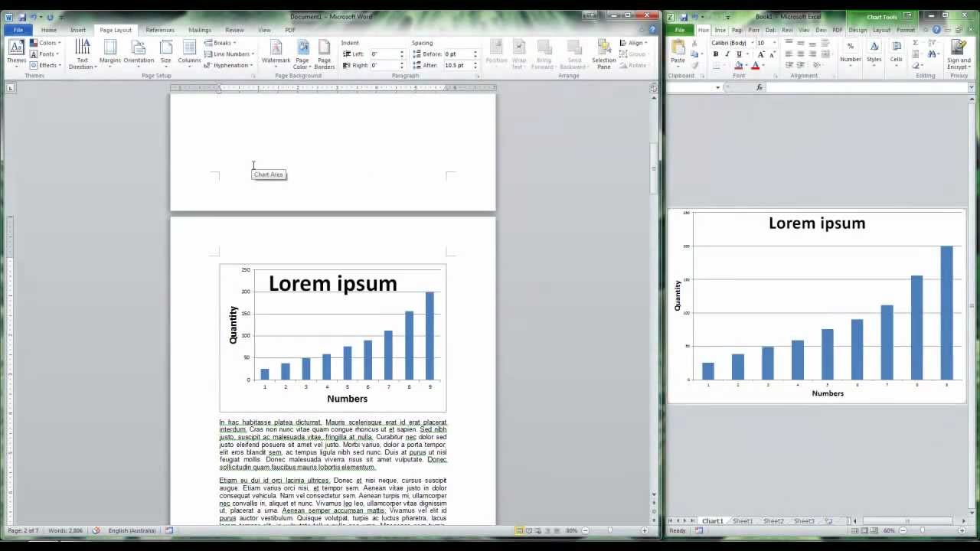Expand the theme Colors dropdown in Word
This screenshot has height=551, width=980.
pyautogui.click(x=45, y=43)
